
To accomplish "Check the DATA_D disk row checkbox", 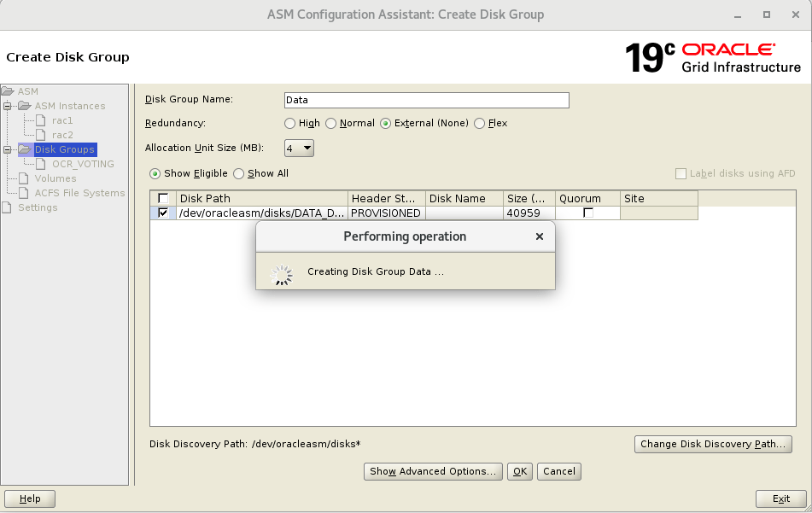I will 162,213.
